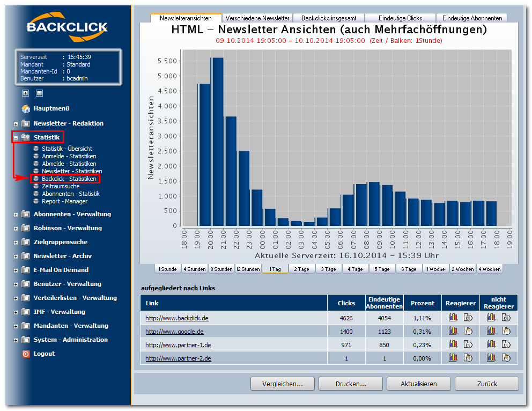Click the Vergleichen... button
Viewport: 532px width, 411px height.
[x=282, y=384]
